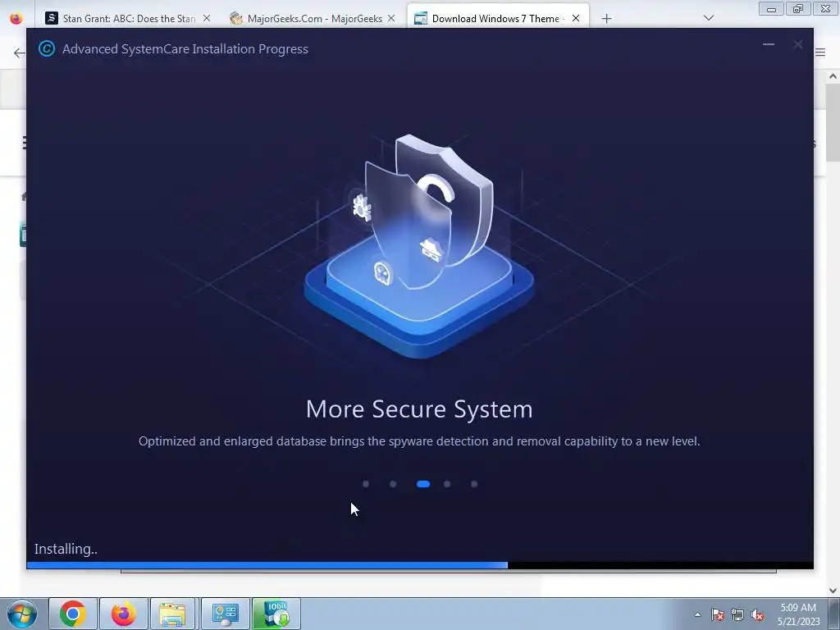Restore down the Firefox window
The height and width of the screenshot is (630, 840).
pyautogui.click(x=797, y=9)
